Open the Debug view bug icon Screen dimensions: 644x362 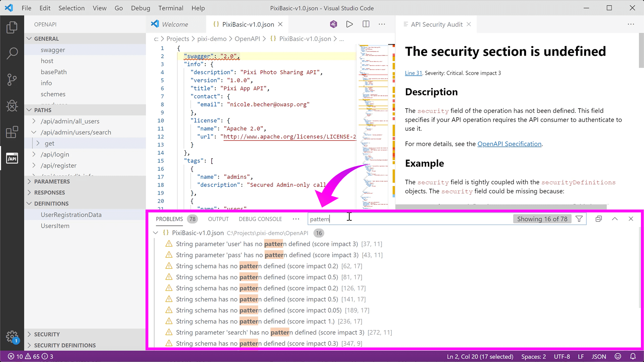pos(12,106)
